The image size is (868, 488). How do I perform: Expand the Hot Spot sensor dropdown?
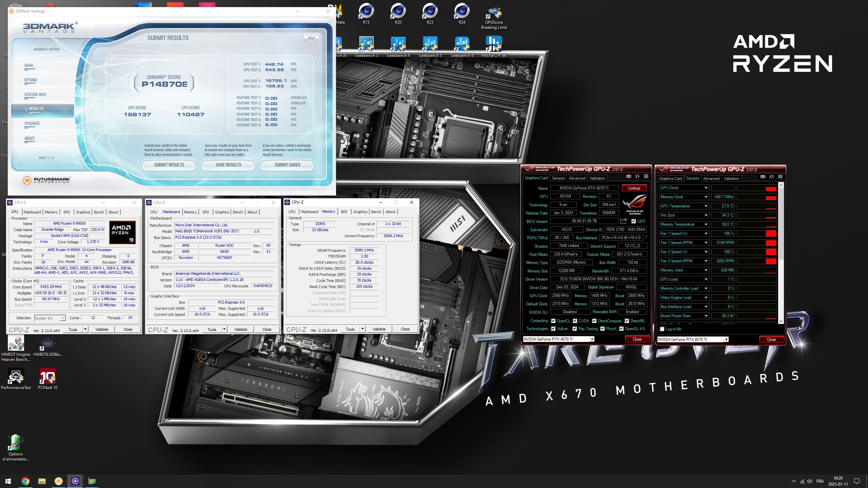(706, 215)
